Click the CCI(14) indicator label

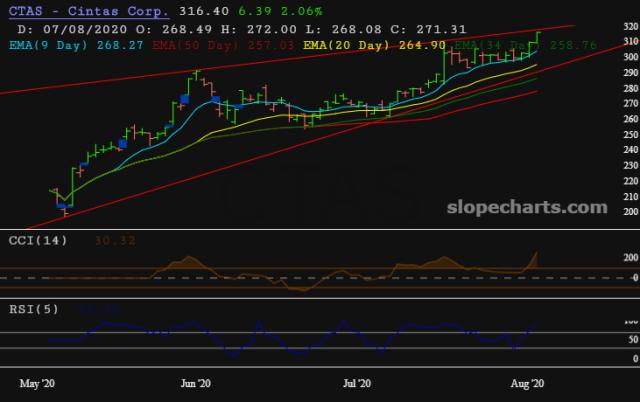click(28, 240)
